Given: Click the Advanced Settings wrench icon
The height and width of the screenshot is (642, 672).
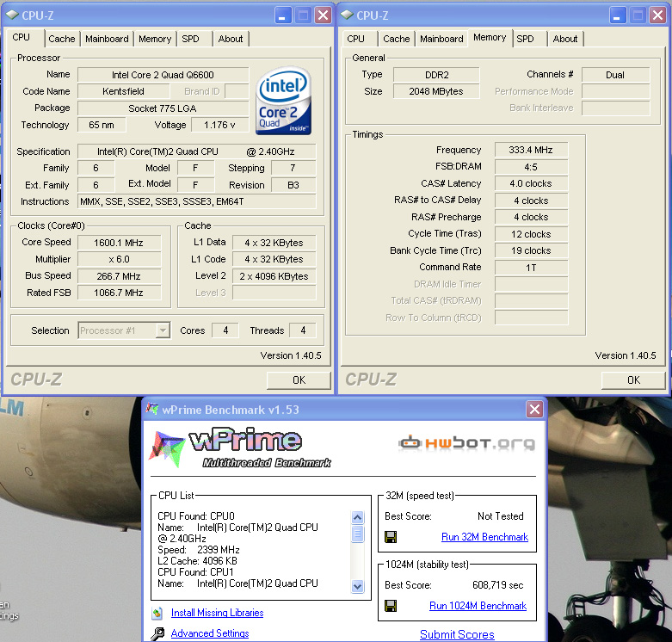Looking at the screenshot, I should (157, 633).
